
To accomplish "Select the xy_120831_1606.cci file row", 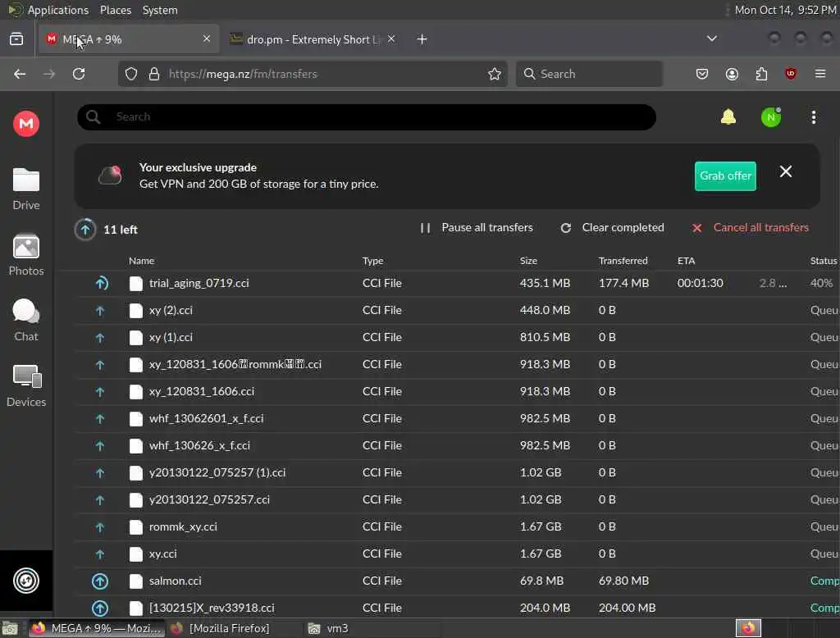I will [x=456, y=392].
